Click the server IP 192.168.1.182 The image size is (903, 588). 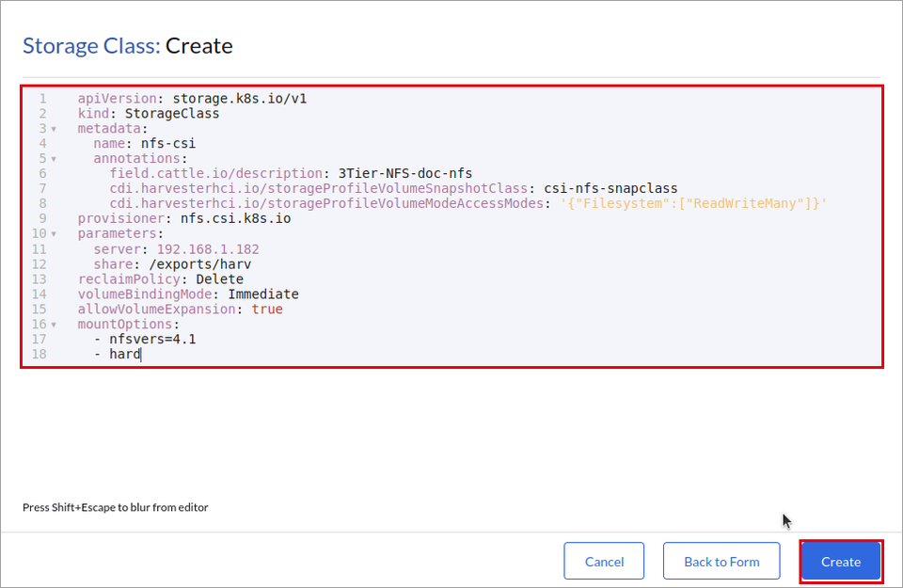coord(208,249)
